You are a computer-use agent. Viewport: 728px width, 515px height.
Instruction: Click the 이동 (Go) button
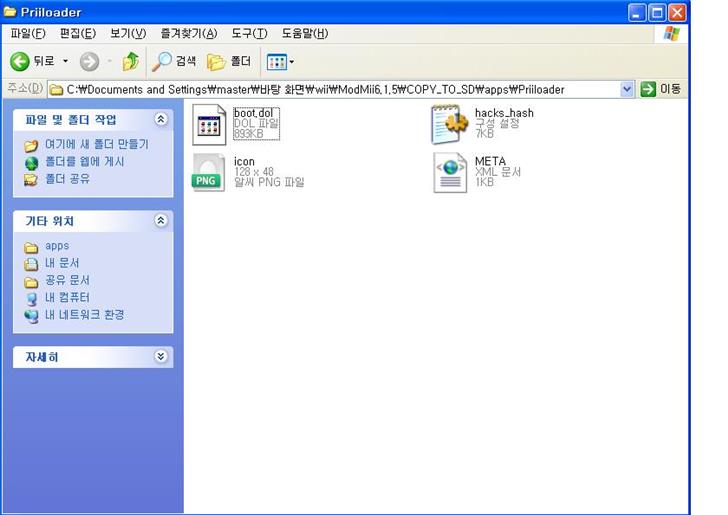click(661, 89)
